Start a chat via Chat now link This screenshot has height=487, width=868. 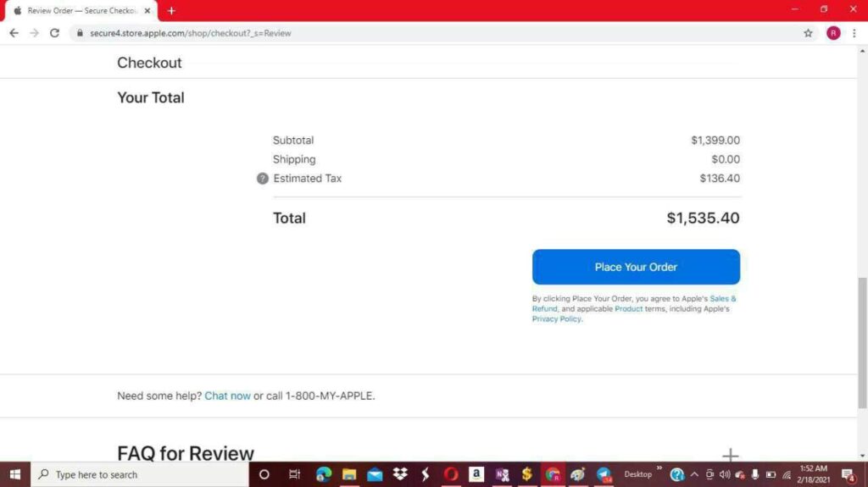click(x=227, y=396)
